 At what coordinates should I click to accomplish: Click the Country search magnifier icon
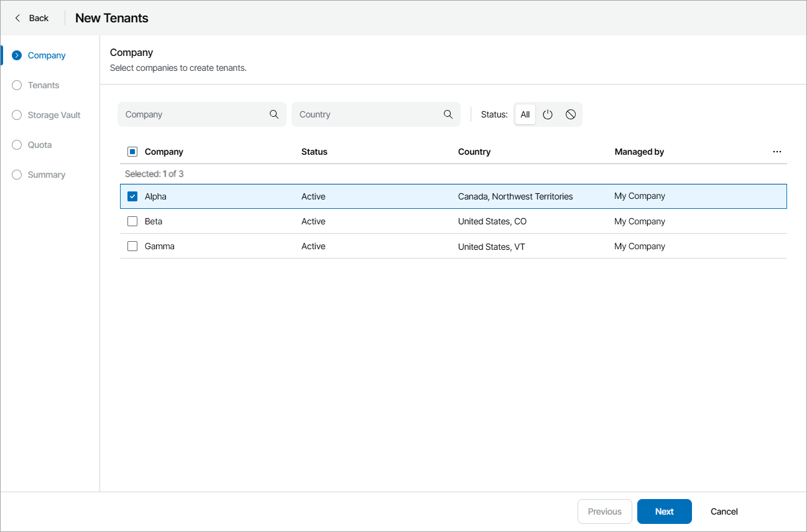[448, 114]
